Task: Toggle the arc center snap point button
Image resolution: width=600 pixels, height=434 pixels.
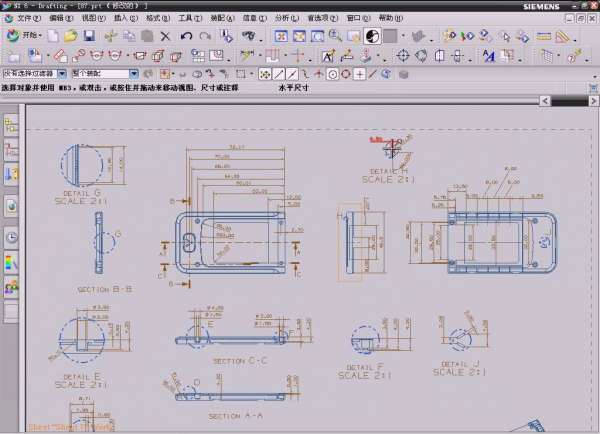Action: coord(331,73)
